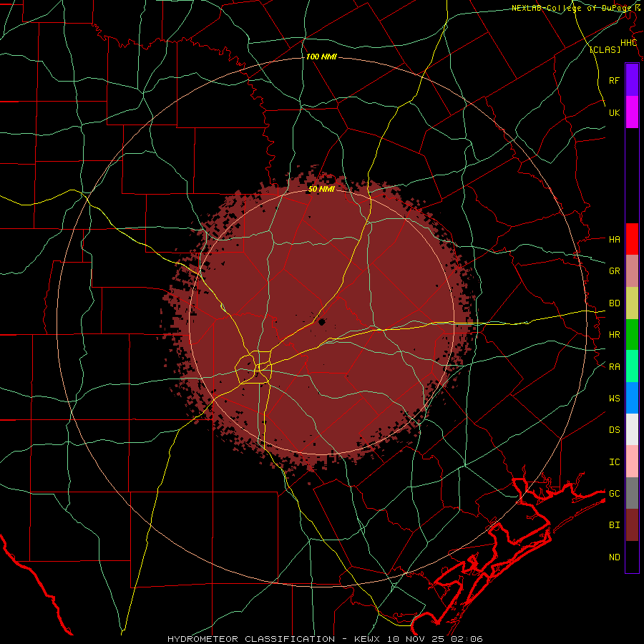Click the HHC product label
The width and height of the screenshot is (644, 644).
(628, 43)
